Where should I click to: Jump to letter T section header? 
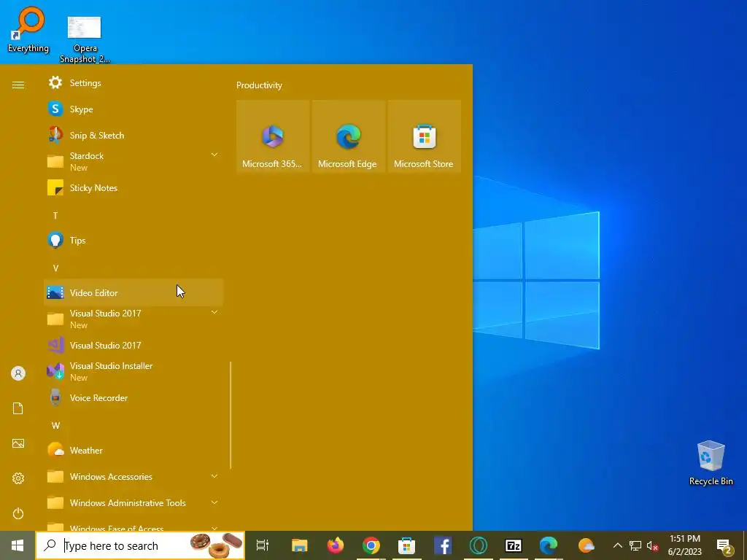(55, 216)
